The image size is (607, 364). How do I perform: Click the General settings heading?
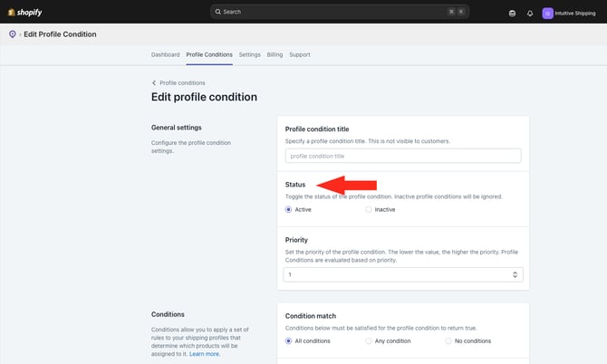[x=176, y=128]
